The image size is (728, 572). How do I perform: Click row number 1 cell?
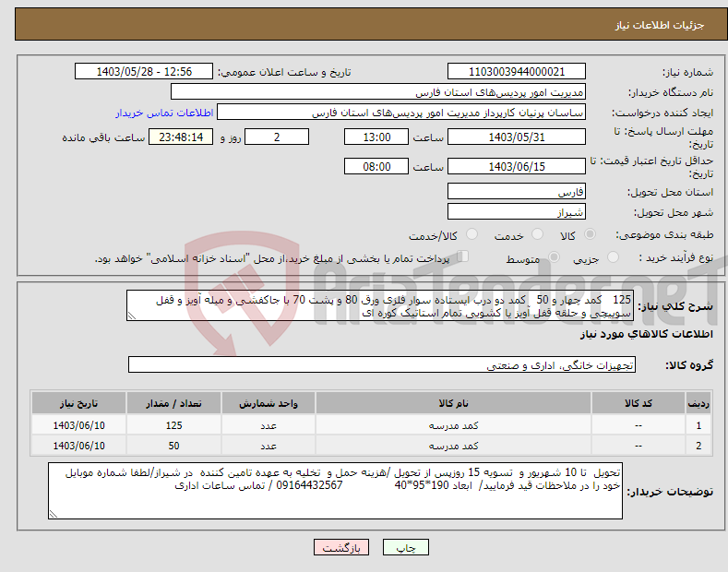click(x=698, y=425)
